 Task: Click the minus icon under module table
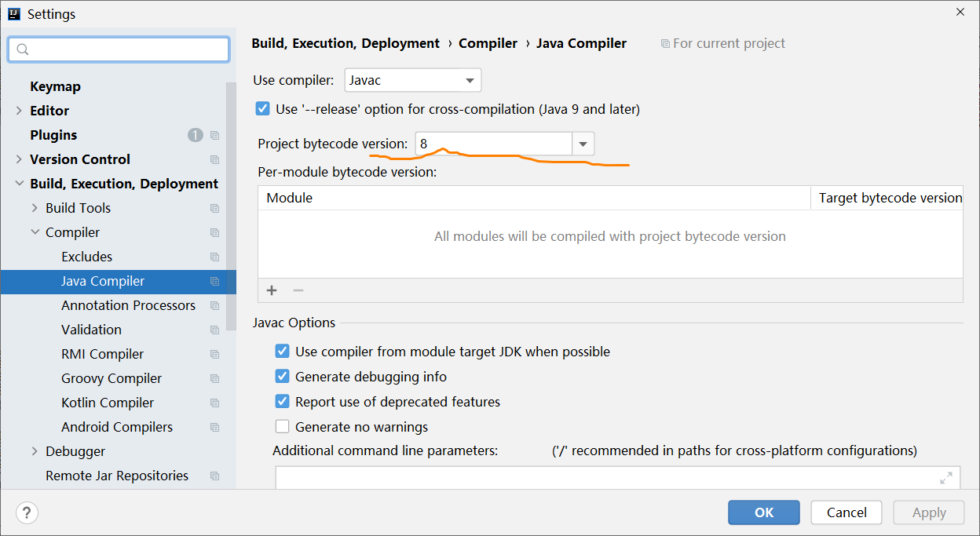click(298, 290)
